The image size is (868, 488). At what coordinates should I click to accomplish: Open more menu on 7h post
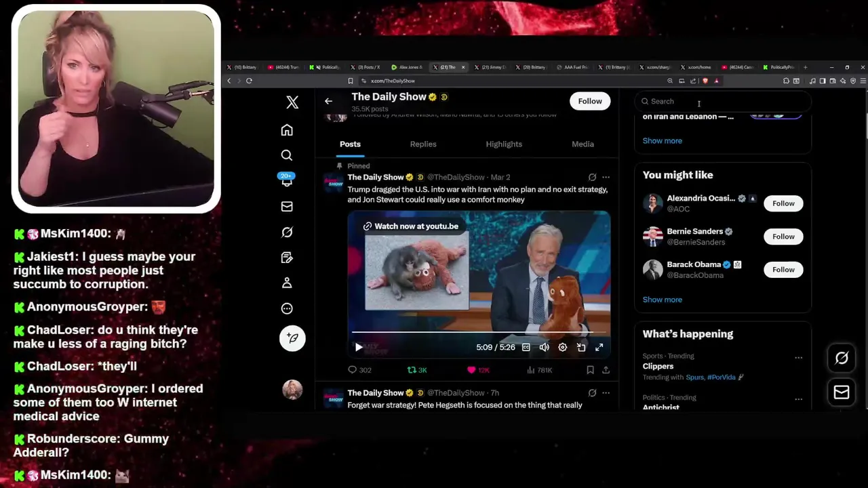(606, 392)
